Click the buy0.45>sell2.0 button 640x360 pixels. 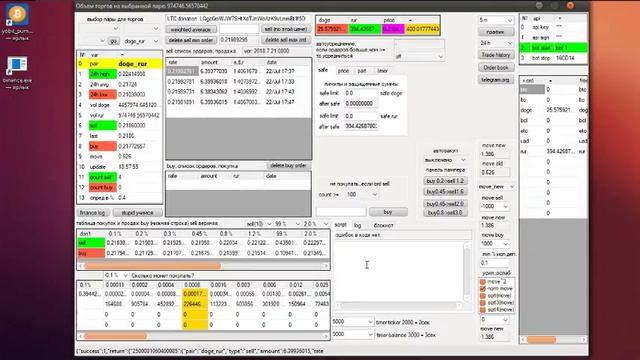pos(445,204)
